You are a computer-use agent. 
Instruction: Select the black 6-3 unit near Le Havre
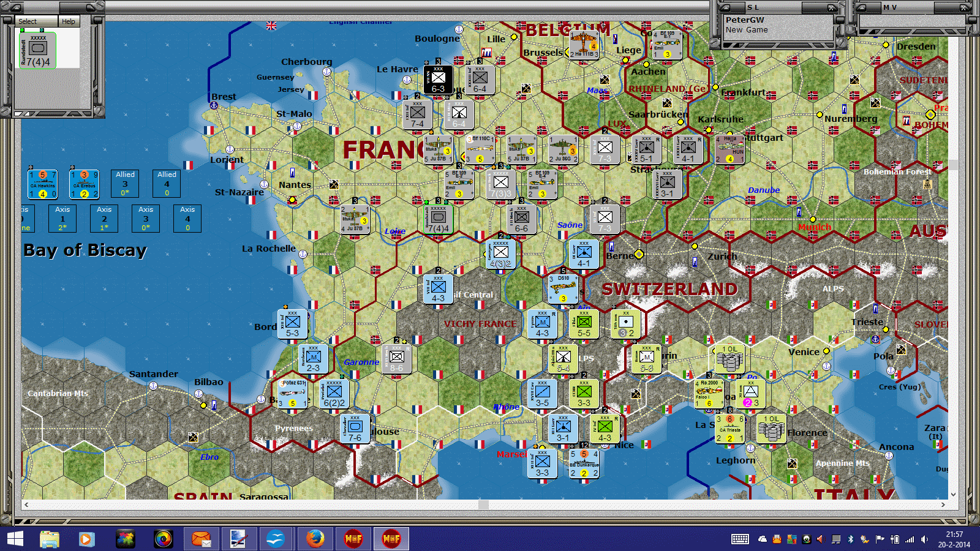(439, 80)
